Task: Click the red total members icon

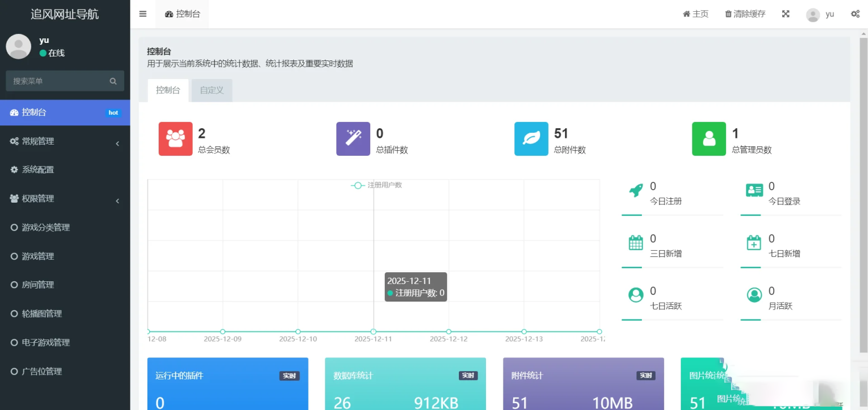Action: pyautogui.click(x=175, y=139)
